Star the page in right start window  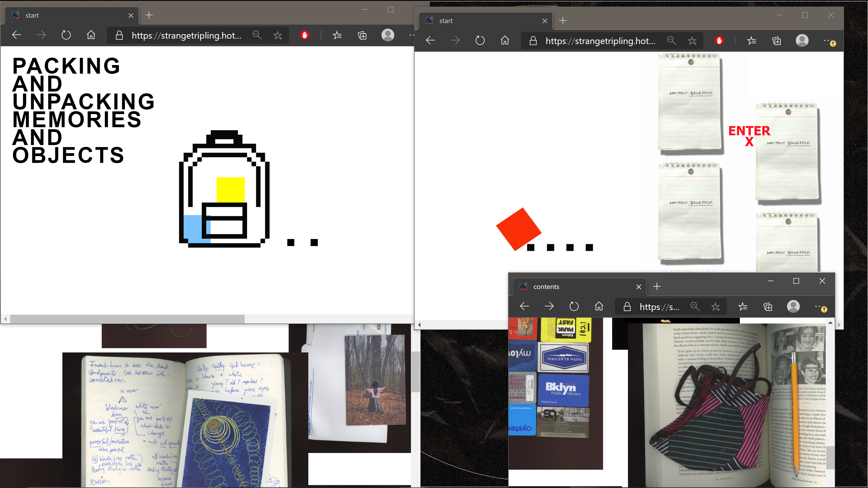692,41
